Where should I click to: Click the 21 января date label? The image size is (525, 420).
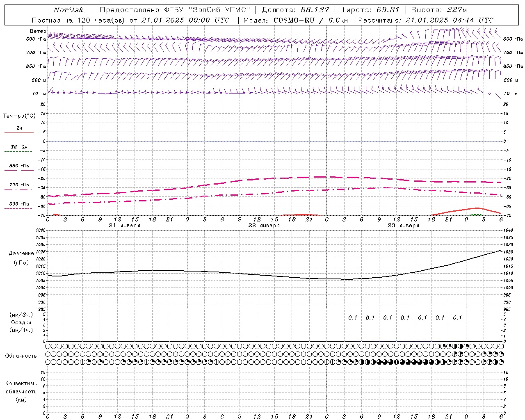point(124,226)
